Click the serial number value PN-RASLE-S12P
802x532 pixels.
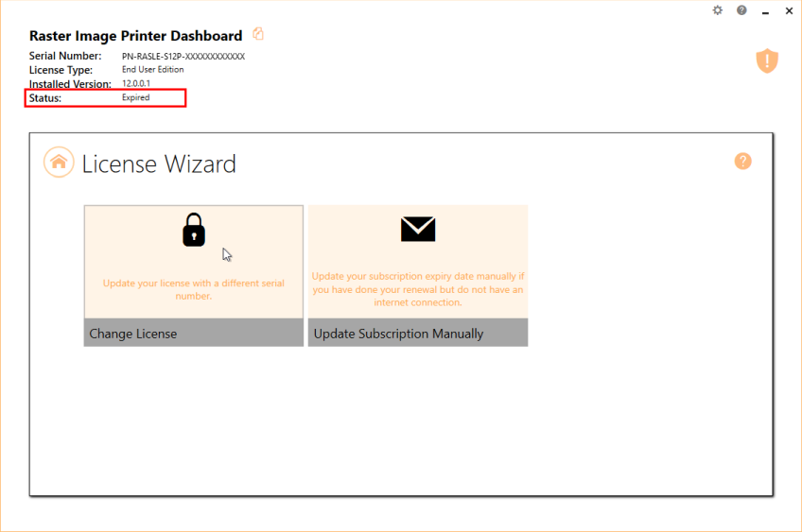coord(183,56)
